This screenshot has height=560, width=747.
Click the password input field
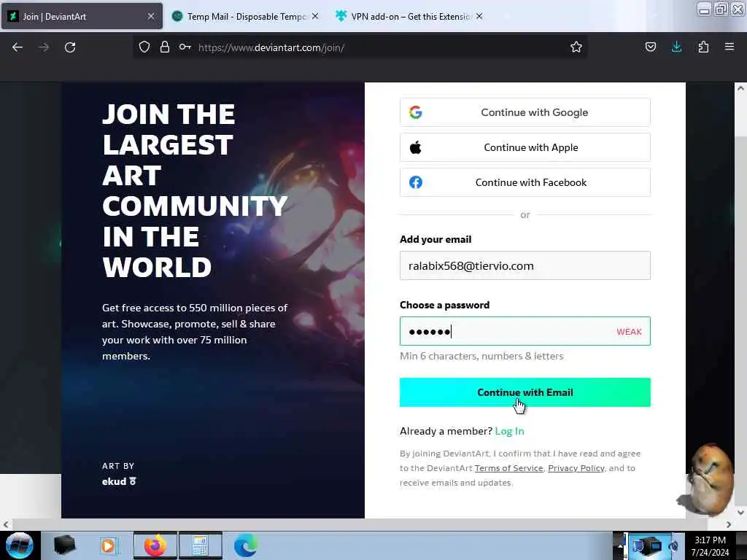pos(525,331)
